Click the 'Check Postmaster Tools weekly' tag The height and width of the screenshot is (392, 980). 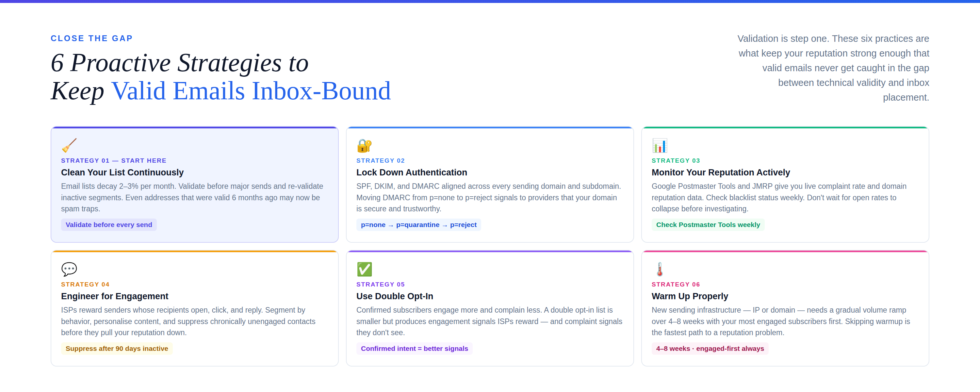(708, 224)
